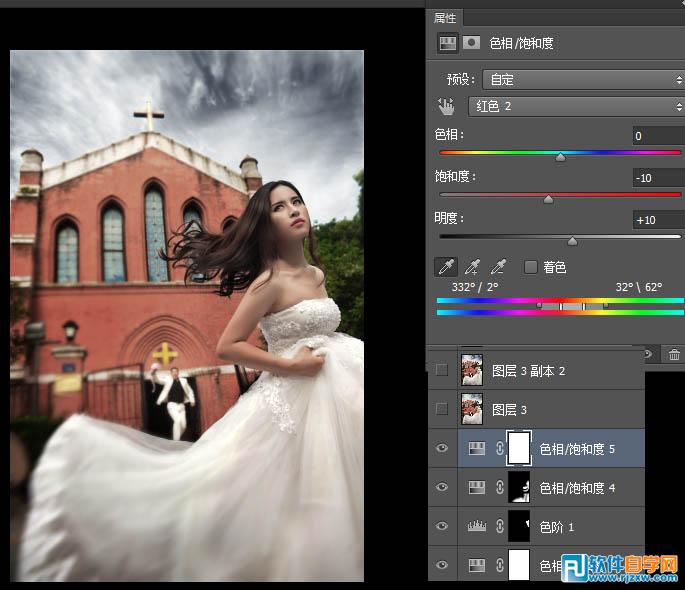Show the 图层 3 layer
The image size is (685, 590).
click(x=442, y=409)
